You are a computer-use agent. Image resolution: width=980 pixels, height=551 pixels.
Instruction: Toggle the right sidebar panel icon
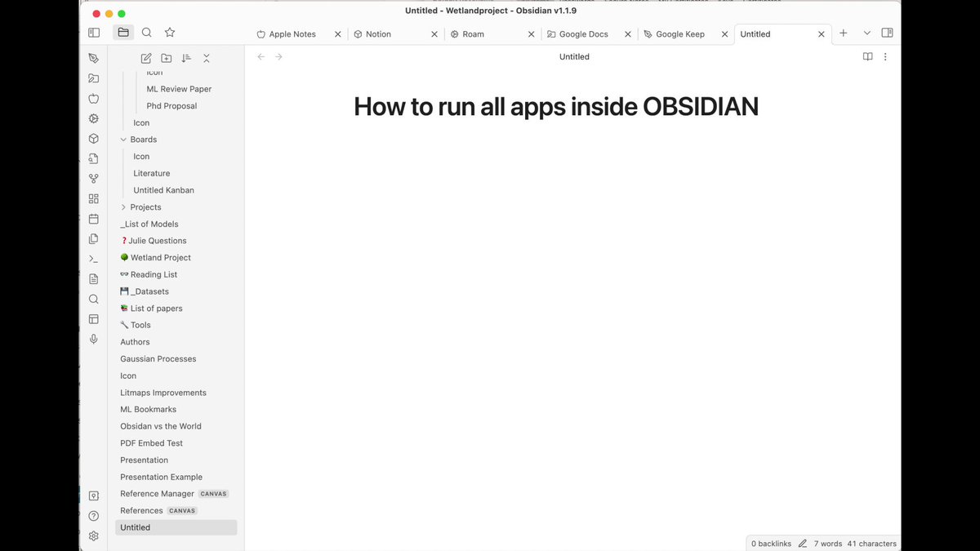(x=888, y=33)
